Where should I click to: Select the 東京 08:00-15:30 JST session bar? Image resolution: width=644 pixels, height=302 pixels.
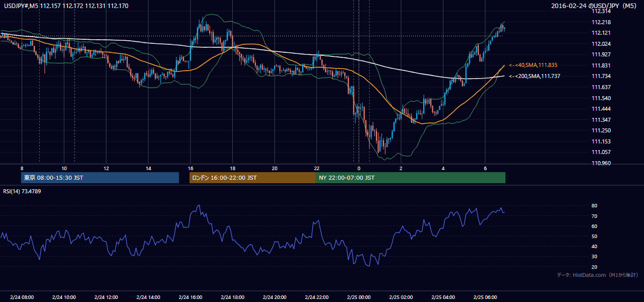click(x=100, y=178)
